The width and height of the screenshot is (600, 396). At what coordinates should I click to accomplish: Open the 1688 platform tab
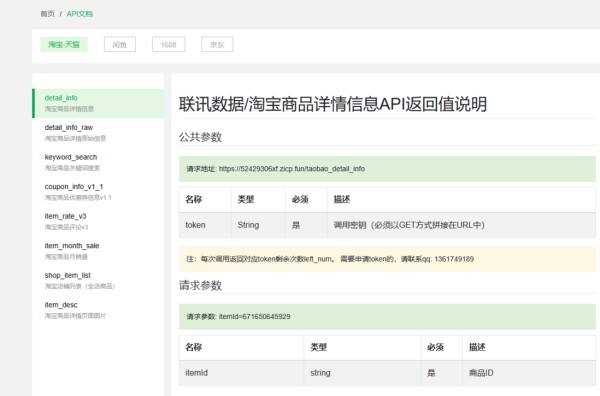click(x=168, y=44)
